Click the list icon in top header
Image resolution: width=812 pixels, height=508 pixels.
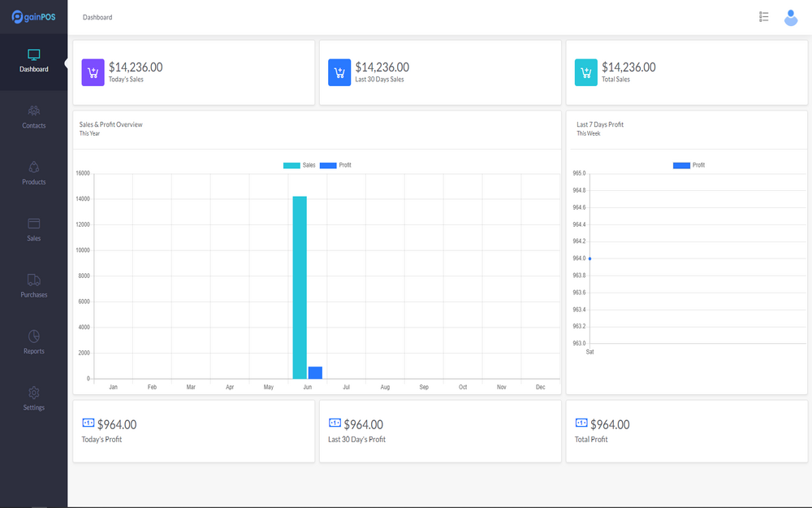pyautogui.click(x=763, y=17)
